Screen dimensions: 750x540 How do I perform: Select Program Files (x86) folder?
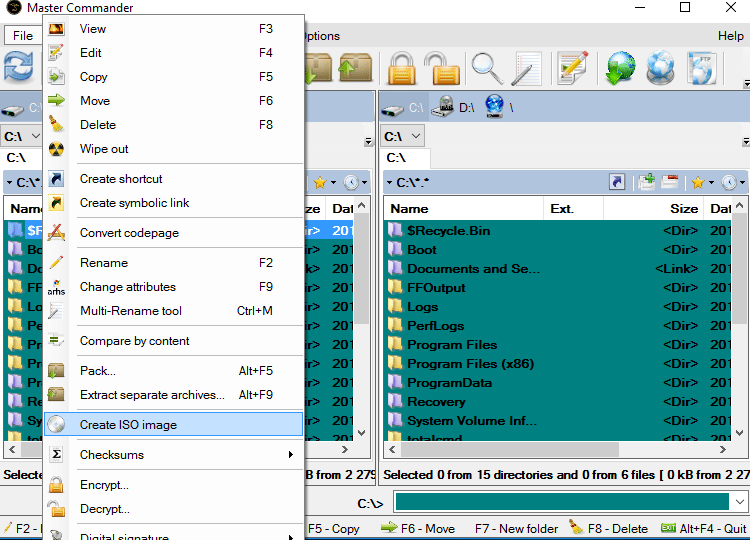point(558,364)
